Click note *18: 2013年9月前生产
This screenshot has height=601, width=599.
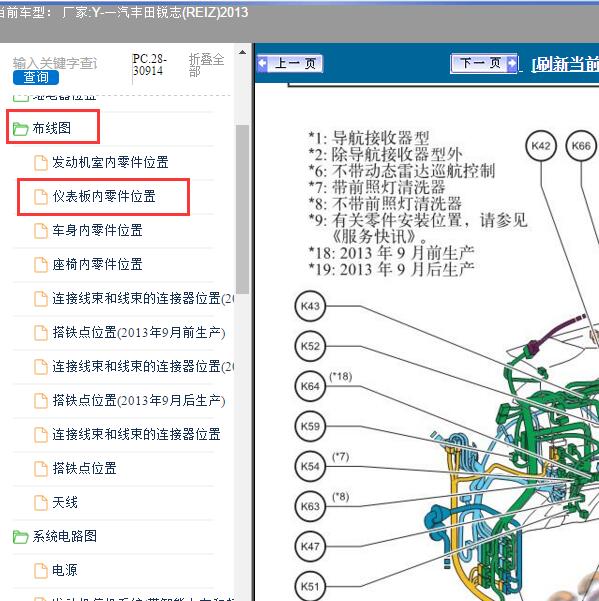coord(391,253)
